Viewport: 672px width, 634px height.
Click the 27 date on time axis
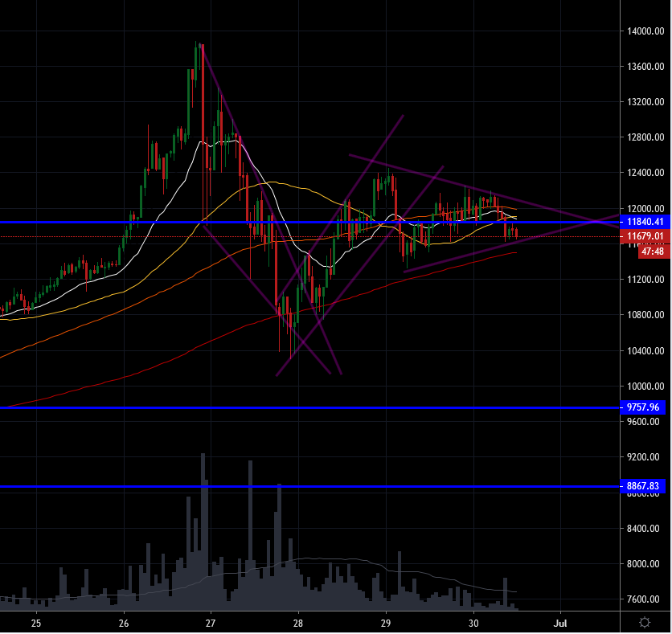[211, 623]
